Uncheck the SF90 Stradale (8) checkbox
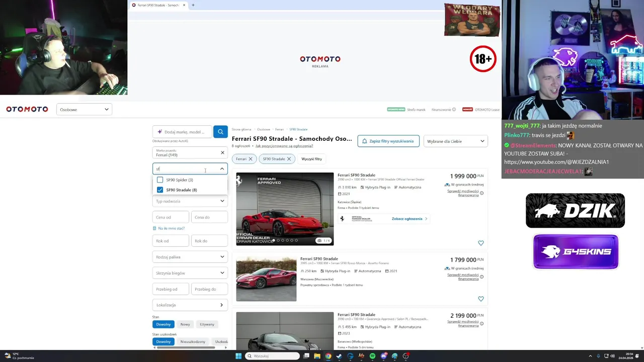Image resolution: width=644 pixels, height=362 pixels. coord(160,190)
